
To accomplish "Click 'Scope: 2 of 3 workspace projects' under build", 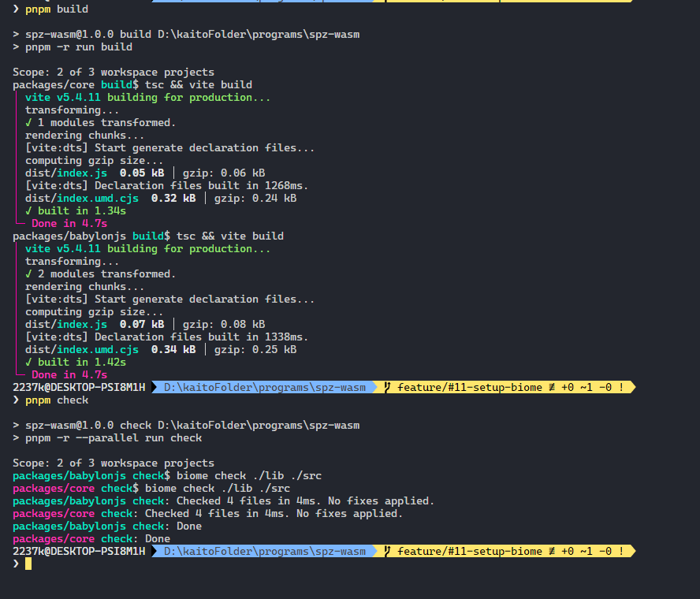I will 114,73.
